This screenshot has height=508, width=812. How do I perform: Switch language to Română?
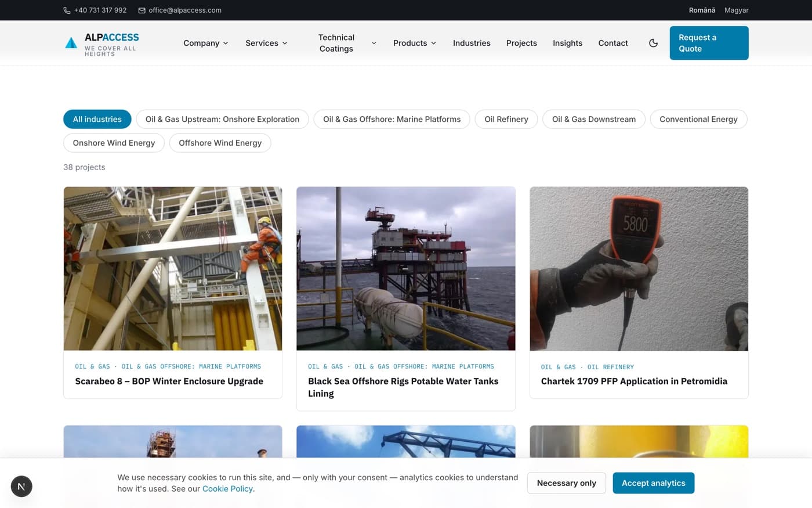(x=702, y=10)
